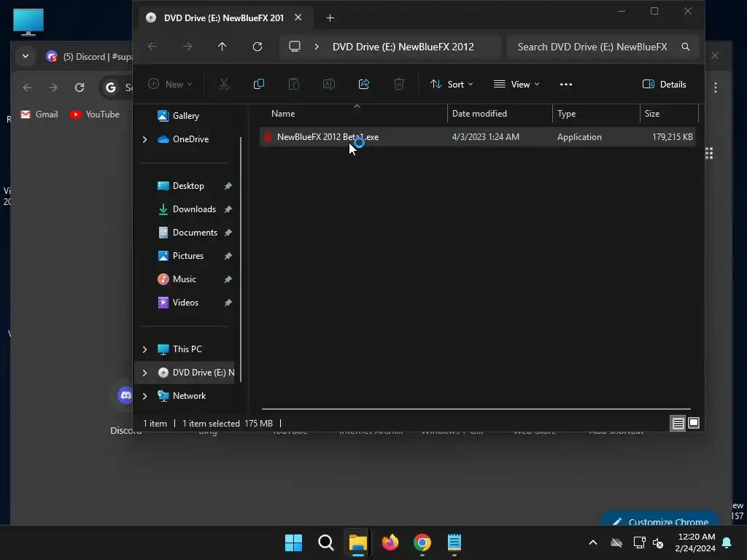Open Documents folder in sidebar

195,233
